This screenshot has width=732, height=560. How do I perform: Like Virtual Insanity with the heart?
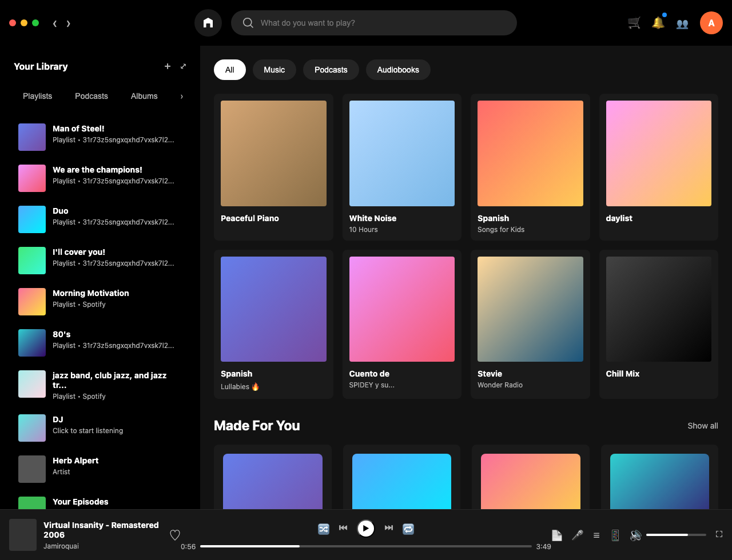(x=175, y=535)
